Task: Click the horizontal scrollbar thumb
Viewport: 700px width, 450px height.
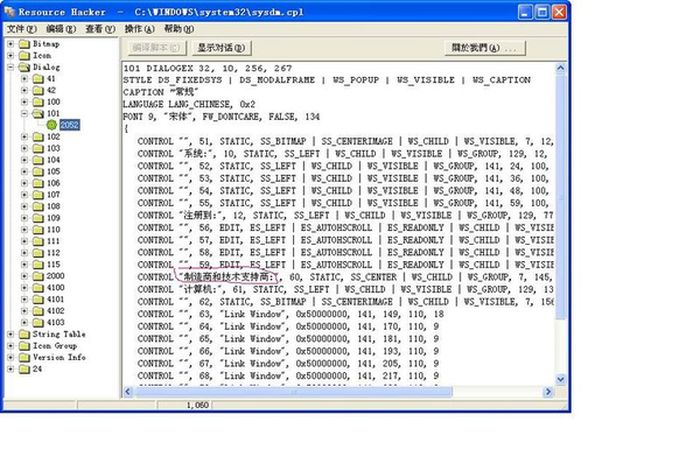Action: tap(293, 392)
